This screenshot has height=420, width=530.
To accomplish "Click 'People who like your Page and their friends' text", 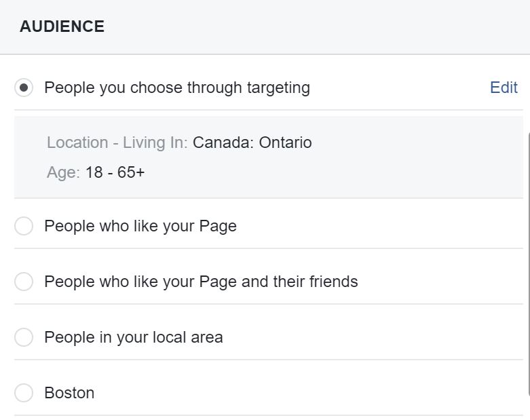I will [x=201, y=282].
